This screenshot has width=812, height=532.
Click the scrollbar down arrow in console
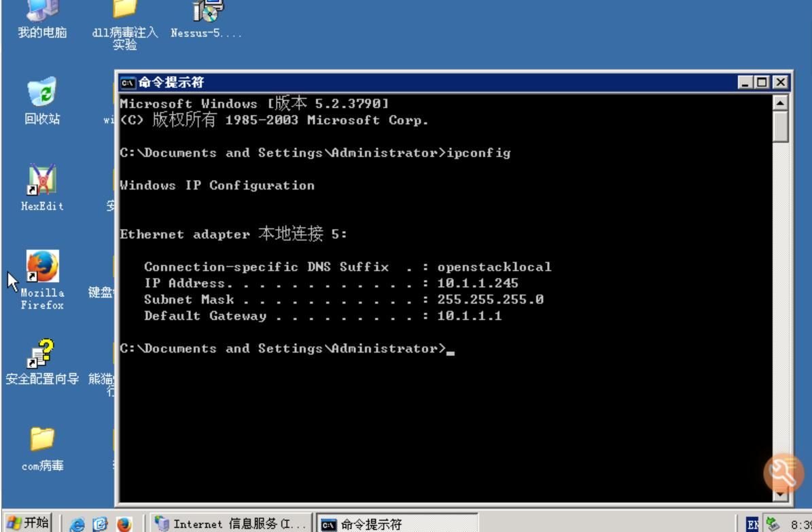click(781, 495)
